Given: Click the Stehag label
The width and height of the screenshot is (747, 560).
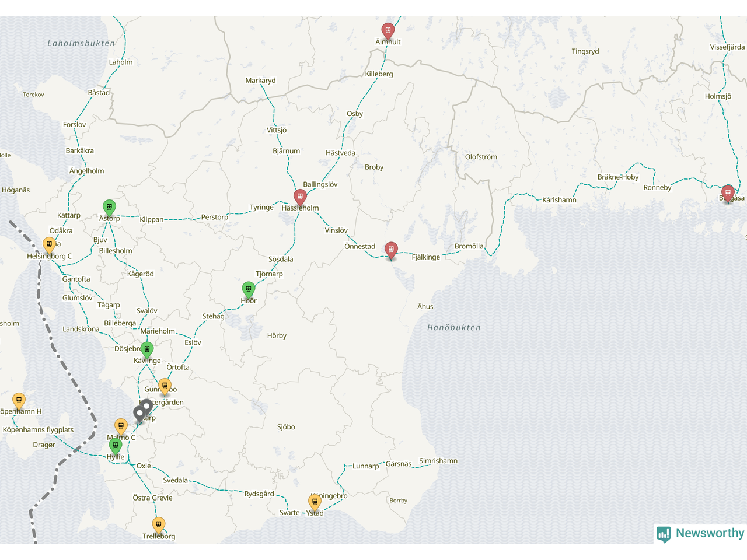Looking at the screenshot, I should click(214, 317).
